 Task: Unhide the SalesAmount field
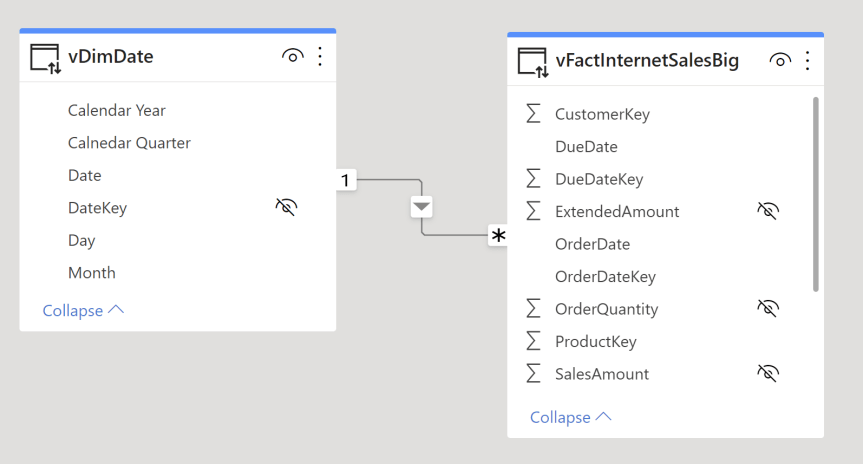click(767, 373)
